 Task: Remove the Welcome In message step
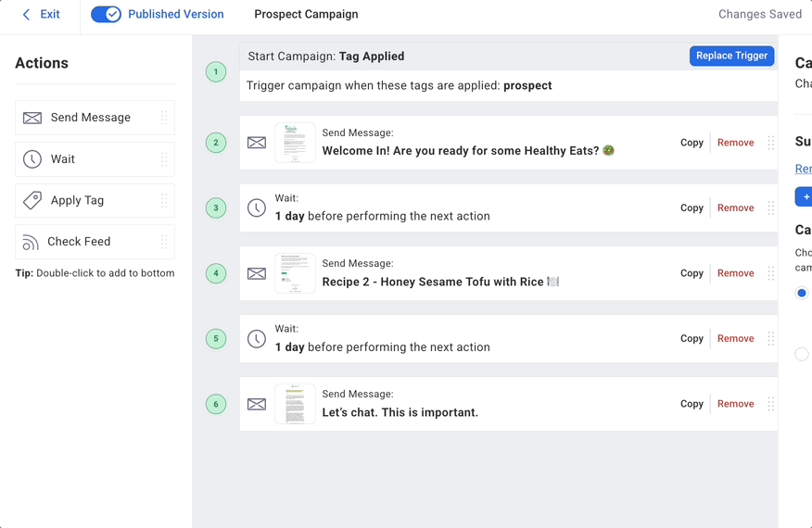(x=735, y=143)
